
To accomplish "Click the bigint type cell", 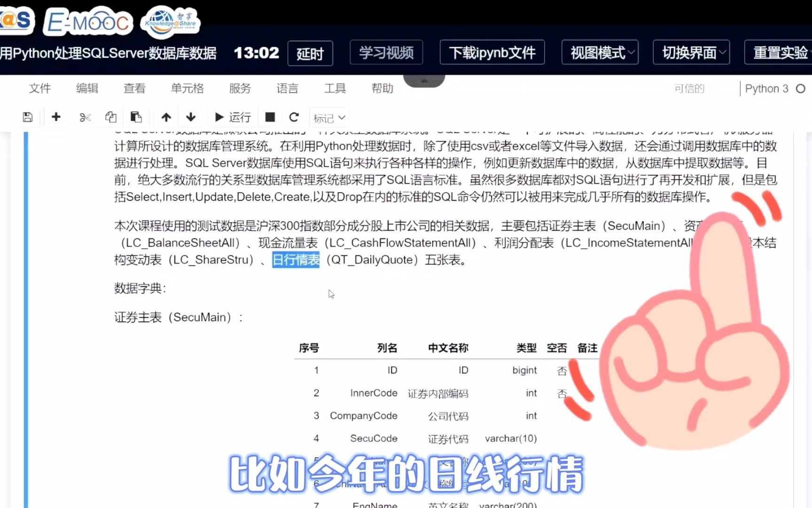I will (524, 370).
